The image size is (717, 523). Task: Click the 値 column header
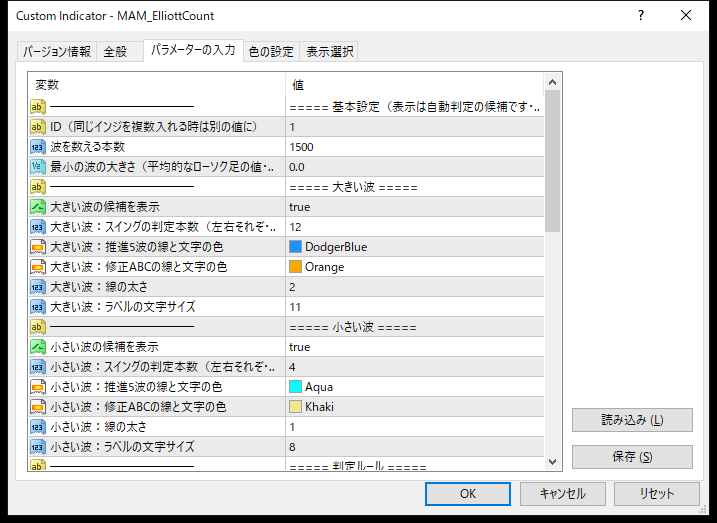[415, 85]
